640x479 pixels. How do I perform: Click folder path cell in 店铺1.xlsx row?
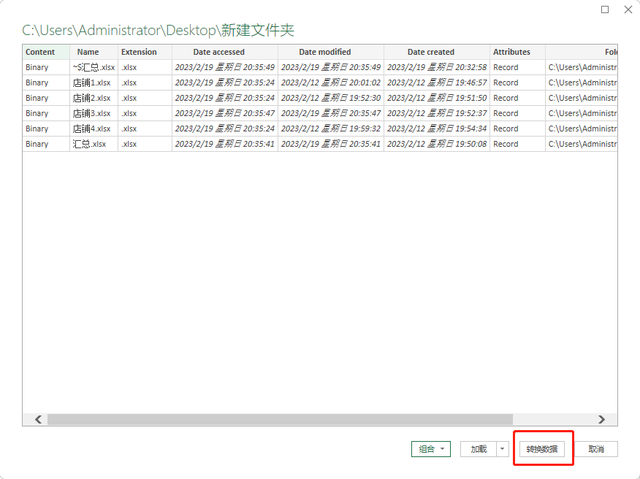(582, 83)
